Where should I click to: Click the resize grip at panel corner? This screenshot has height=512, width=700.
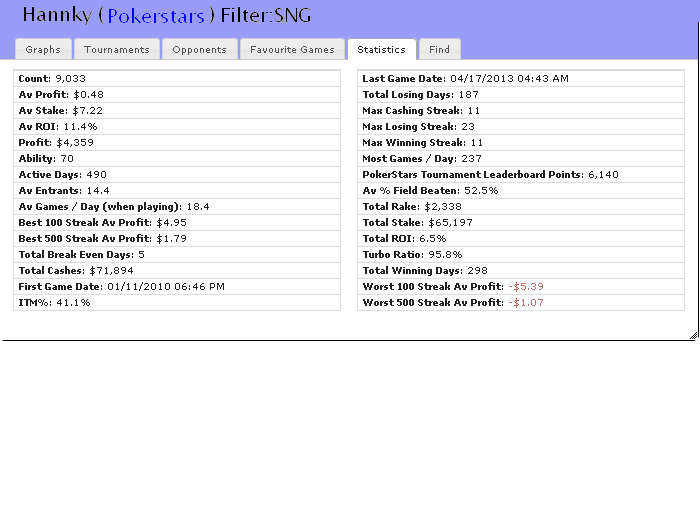pos(693,336)
